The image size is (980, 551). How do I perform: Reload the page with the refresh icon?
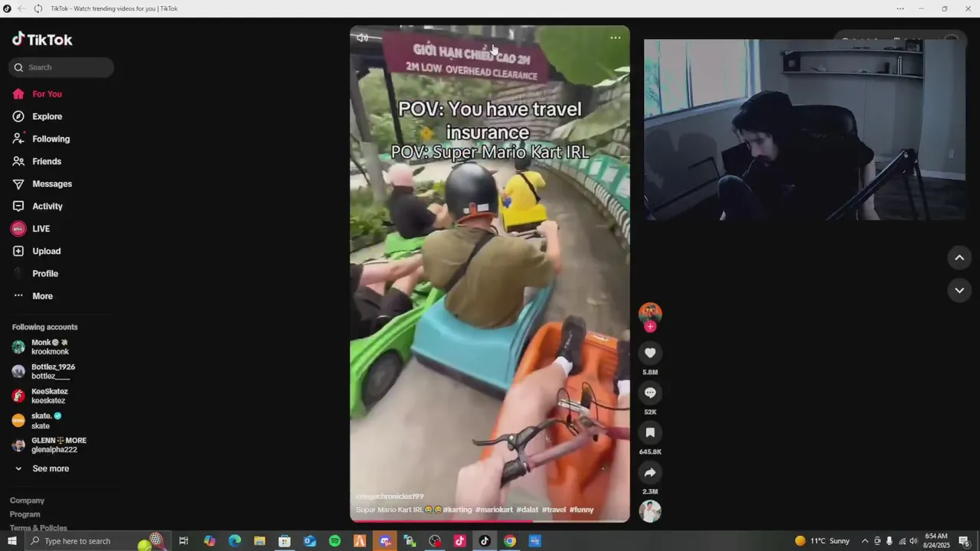[38, 8]
